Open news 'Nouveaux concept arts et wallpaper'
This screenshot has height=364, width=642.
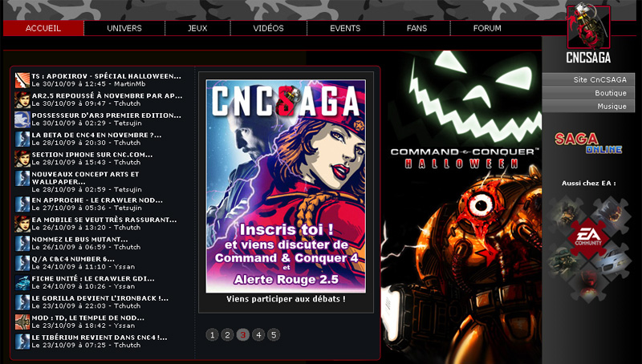click(86, 178)
